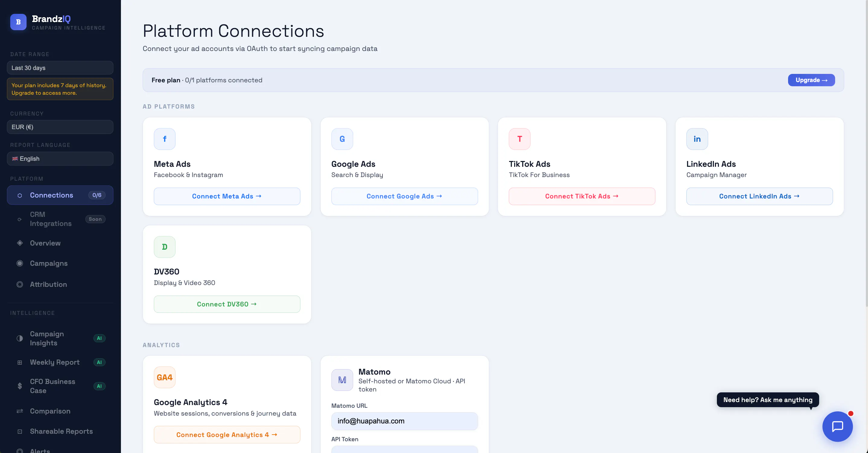Open the Report Language dropdown

[x=60, y=159]
